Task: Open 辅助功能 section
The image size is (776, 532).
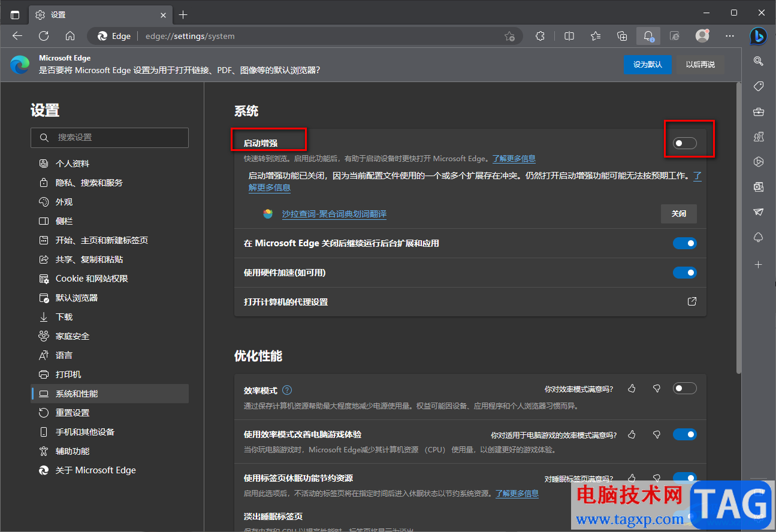Action: click(x=110, y=451)
